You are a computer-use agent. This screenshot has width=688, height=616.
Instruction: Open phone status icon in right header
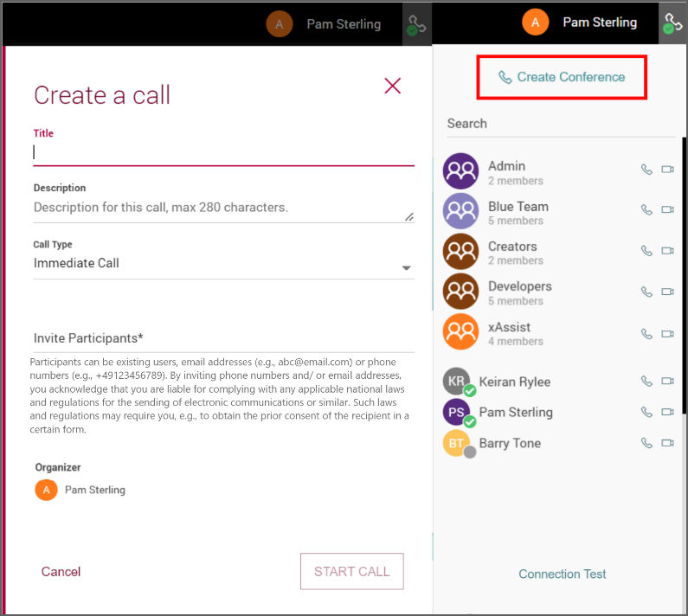[672, 22]
